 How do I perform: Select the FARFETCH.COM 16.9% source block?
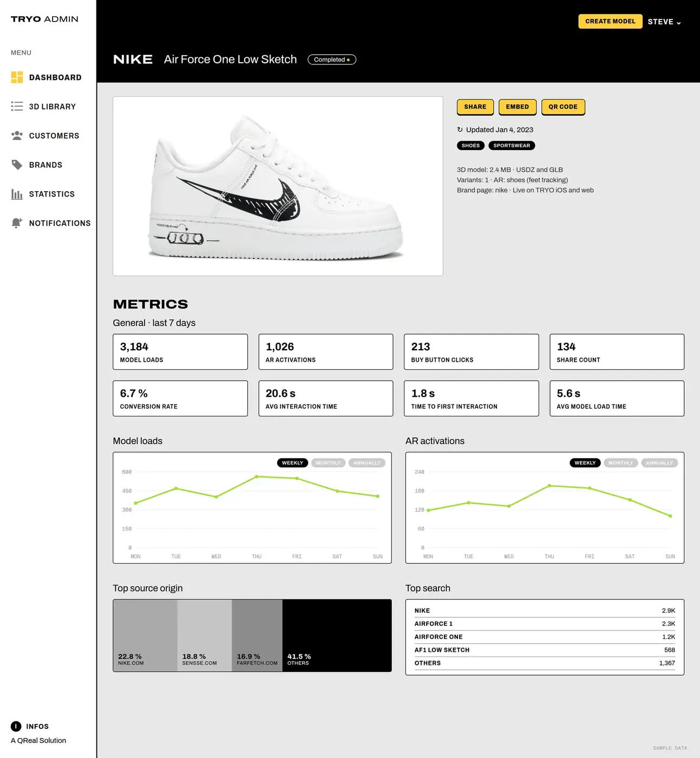pyautogui.click(x=257, y=636)
